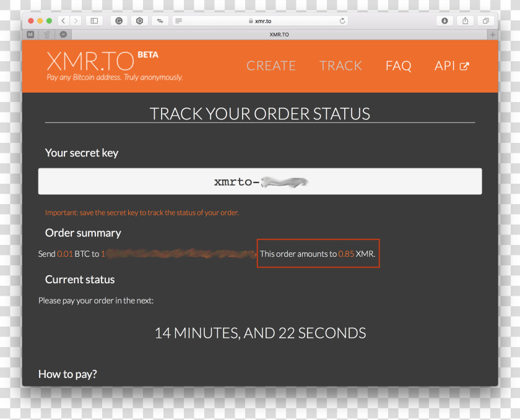This screenshot has height=420, width=520.
Task: Open the Gmail pinned tab
Action: [x=30, y=35]
